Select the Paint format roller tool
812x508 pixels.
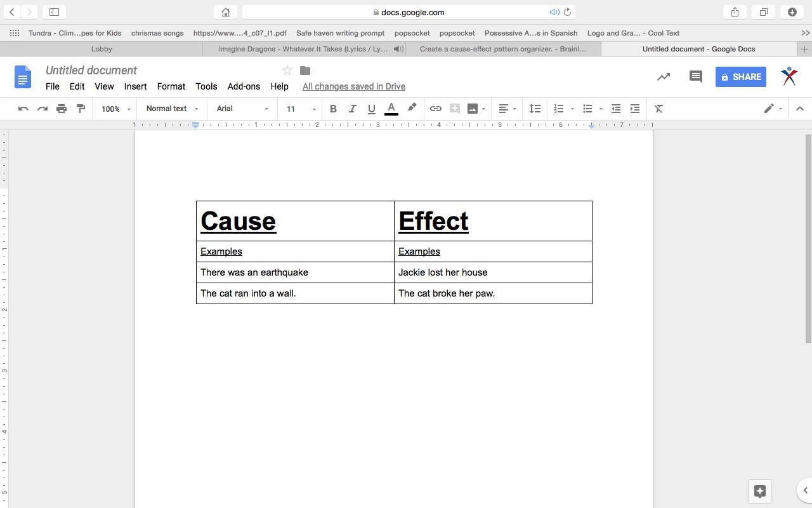[x=81, y=109]
